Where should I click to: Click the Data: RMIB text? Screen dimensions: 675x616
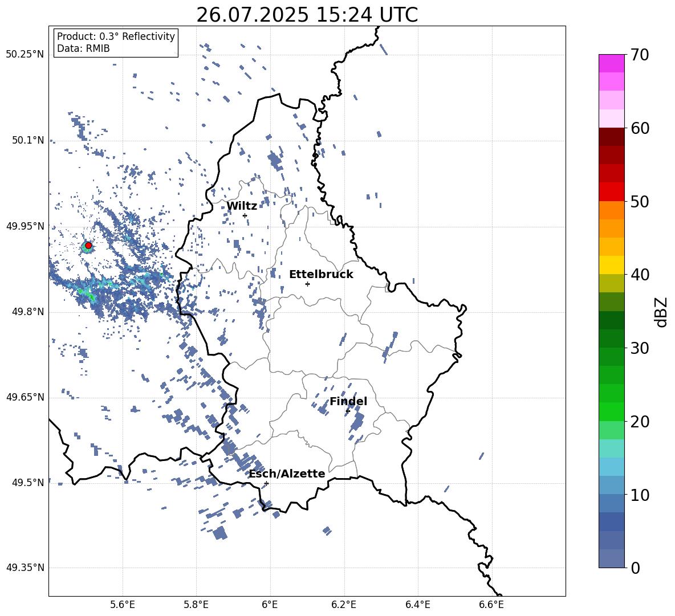(x=83, y=48)
